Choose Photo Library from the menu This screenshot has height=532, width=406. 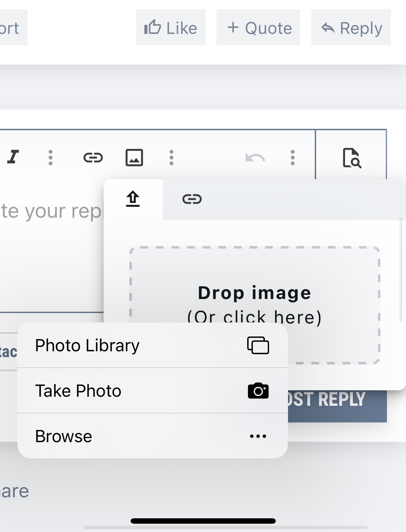pos(87,346)
